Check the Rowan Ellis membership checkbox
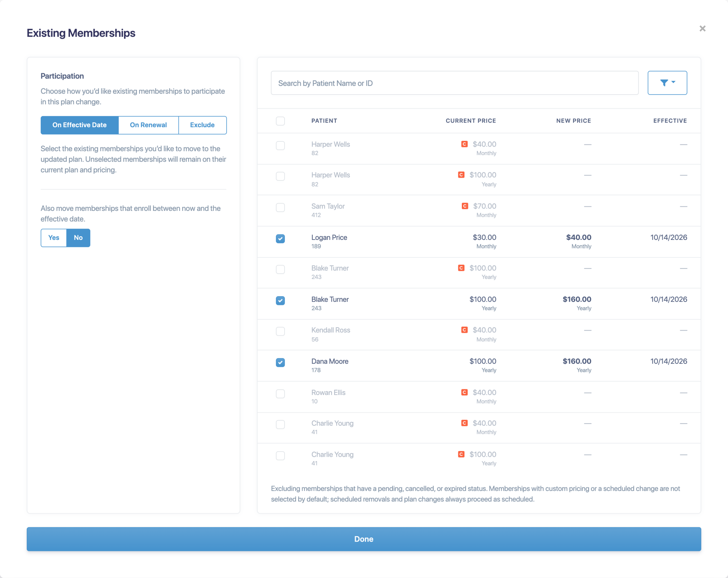This screenshot has height=578, width=728. [280, 394]
